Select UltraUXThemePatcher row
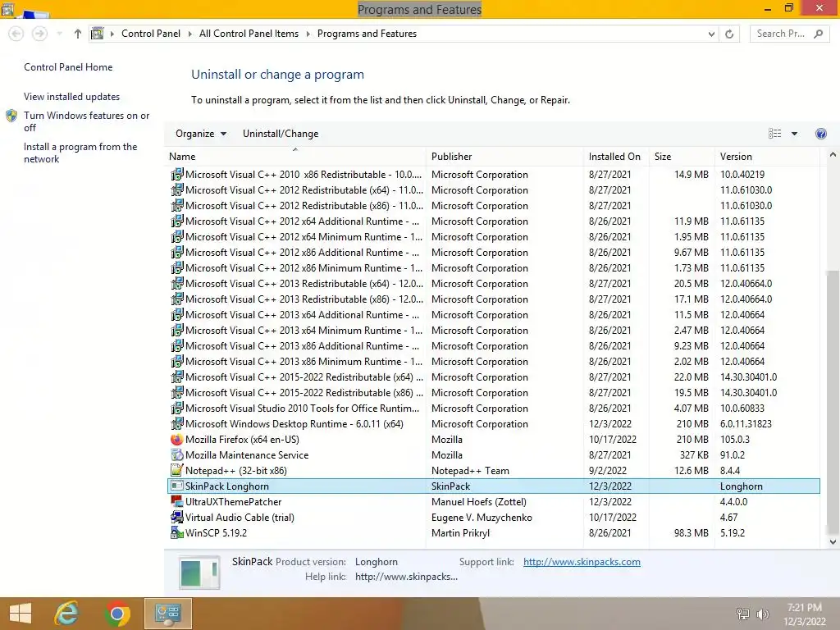The image size is (840, 630). click(493, 501)
